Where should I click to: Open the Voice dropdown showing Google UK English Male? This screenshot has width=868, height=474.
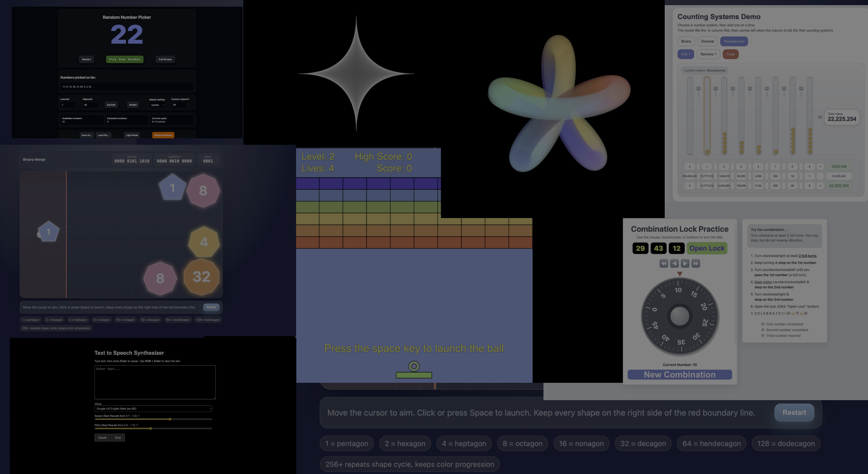153,409
